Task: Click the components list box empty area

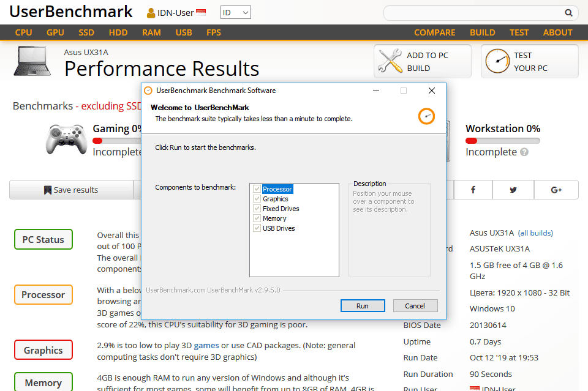Action: click(295, 255)
